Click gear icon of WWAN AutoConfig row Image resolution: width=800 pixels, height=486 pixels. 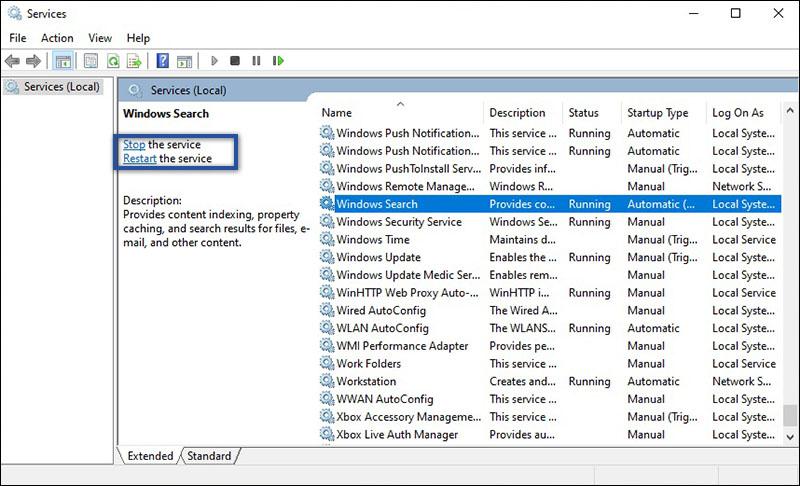click(x=327, y=399)
